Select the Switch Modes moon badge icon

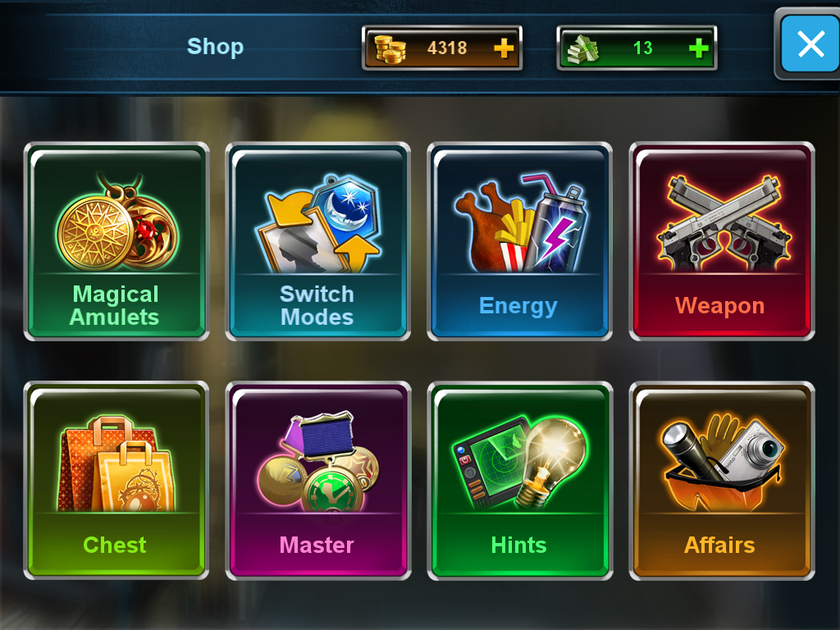[x=319, y=222]
